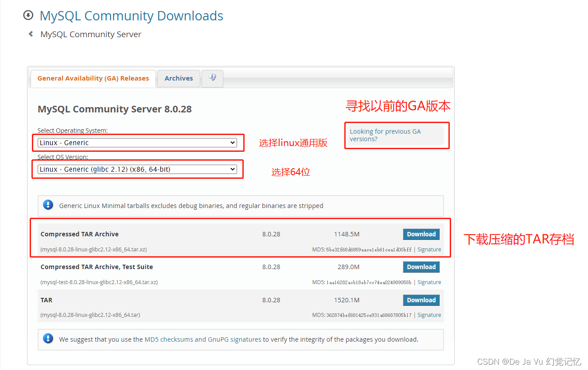Switch to General Availability (GA) Releases tab
Image resolution: width=588 pixels, height=370 pixels.
[93, 78]
